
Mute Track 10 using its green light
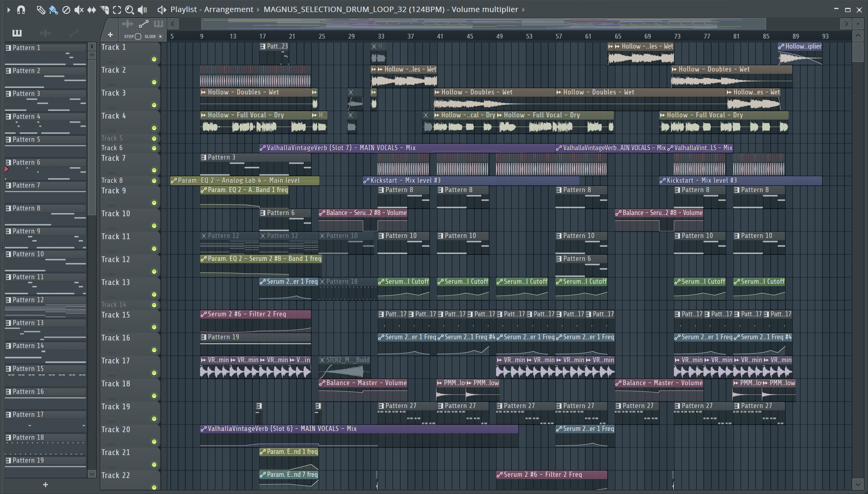(x=154, y=226)
